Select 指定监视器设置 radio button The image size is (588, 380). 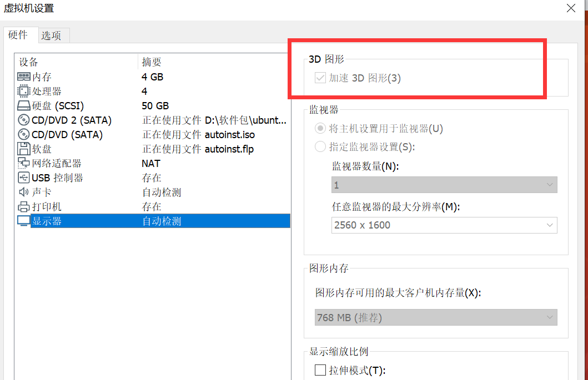pyautogui.click(x=320, y=146)
